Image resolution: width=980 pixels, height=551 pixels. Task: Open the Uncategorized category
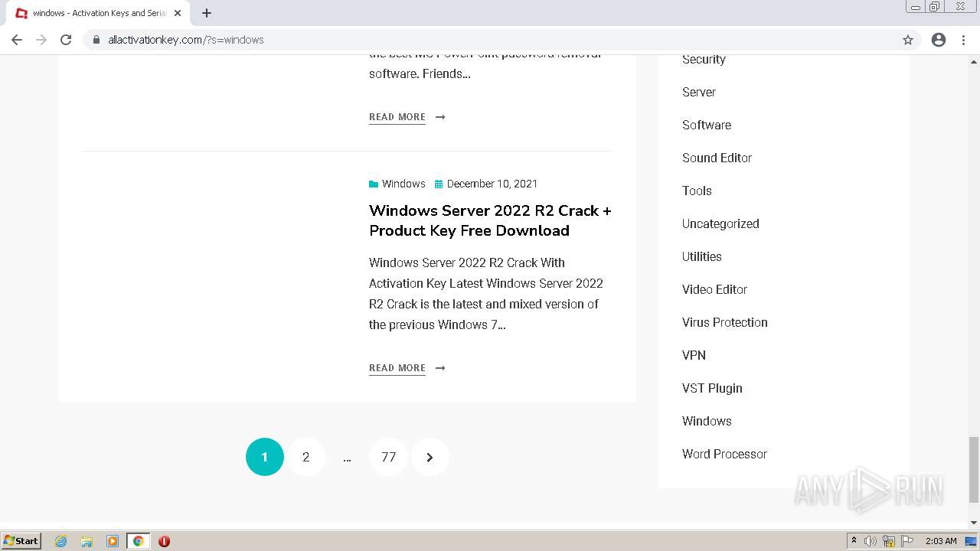720,223
